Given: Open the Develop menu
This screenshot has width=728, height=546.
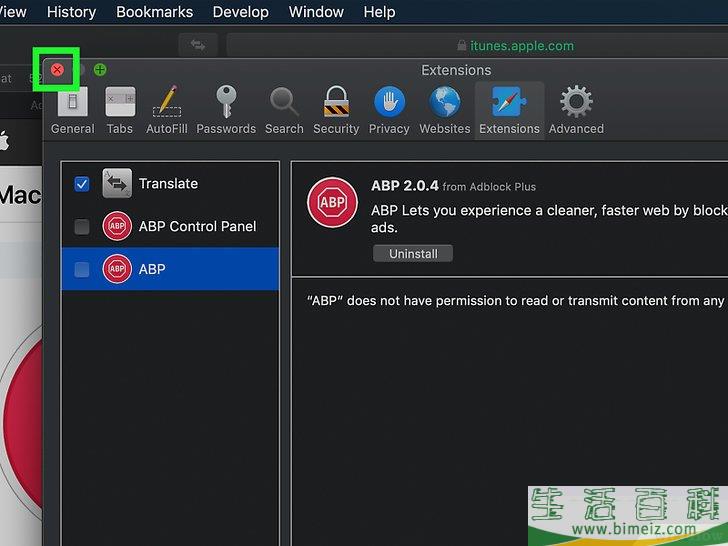Looking at the screenshot, I should click(x=240, y=12).
